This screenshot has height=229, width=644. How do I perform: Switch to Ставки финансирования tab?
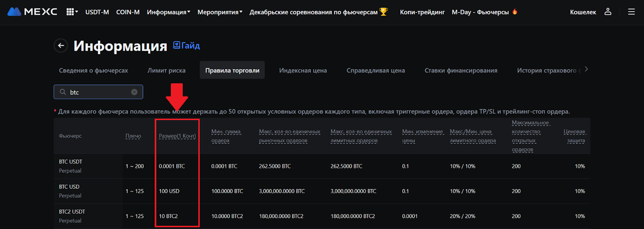pyautogui.click(x=461, y=70)
